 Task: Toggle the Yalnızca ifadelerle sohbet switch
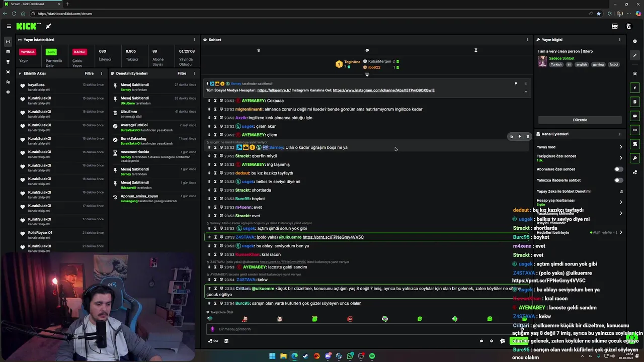point(619,180)
